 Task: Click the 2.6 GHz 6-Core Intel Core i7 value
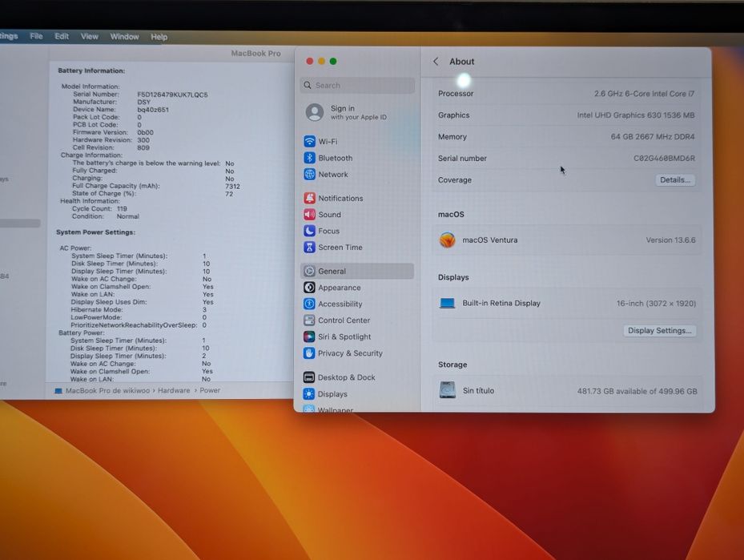[x=644, y=94]
